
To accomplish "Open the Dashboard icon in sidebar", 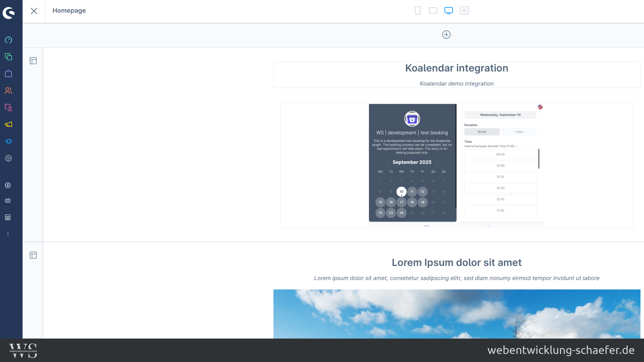I will [x=8, y=40].
